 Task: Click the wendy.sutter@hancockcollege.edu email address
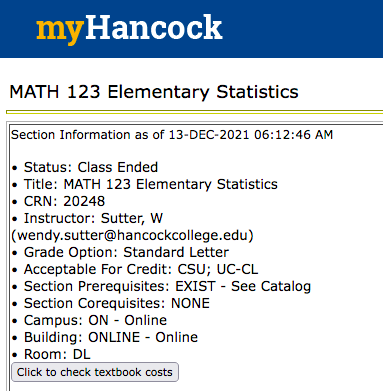pos(132,235)
